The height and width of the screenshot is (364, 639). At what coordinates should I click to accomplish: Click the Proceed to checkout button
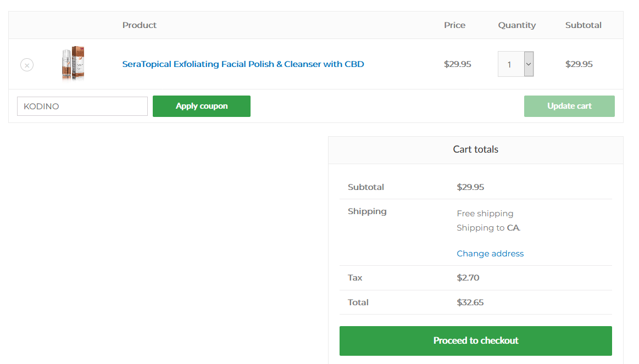pyautogui.click(x=476, y=341)
